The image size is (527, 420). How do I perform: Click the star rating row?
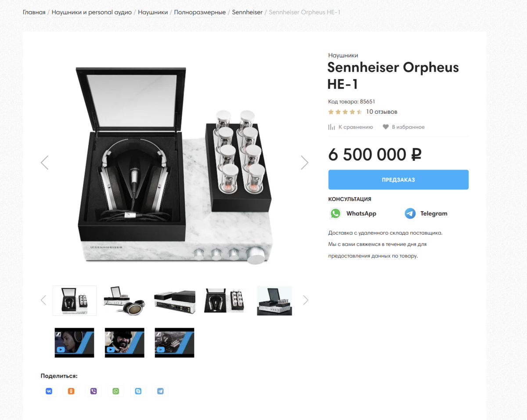click(x=345, y=112)
